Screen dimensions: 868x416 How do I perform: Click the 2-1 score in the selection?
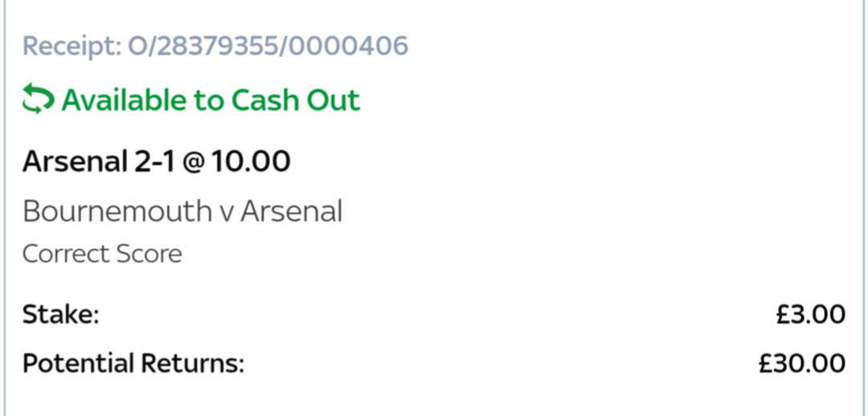point(154,161)
